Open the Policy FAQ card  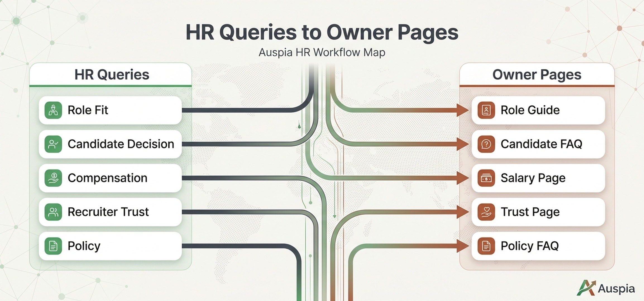click(x=538, y=246)
